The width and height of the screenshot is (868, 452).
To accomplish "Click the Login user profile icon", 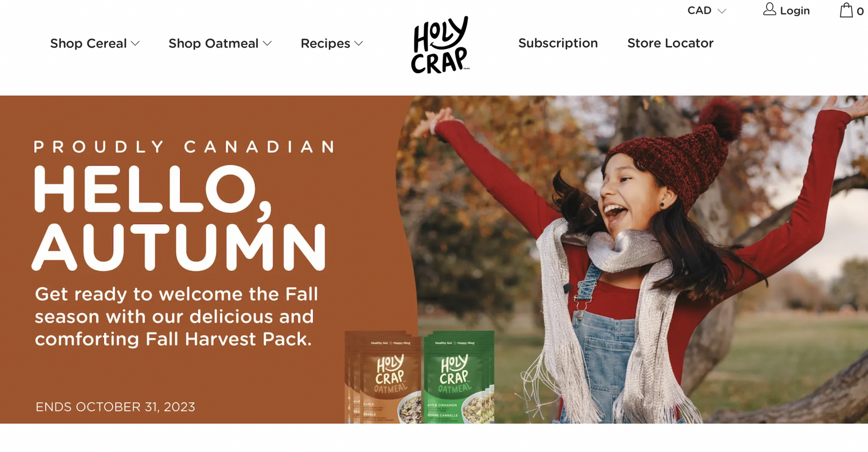I will click(769, 9).
